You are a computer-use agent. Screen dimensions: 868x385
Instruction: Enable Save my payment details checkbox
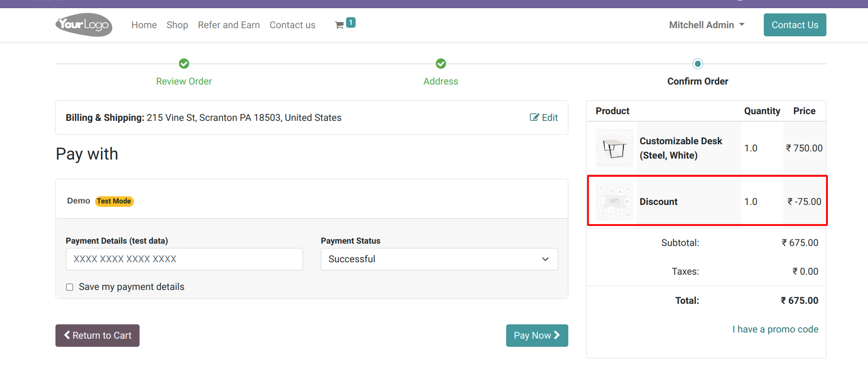(70, 287)
